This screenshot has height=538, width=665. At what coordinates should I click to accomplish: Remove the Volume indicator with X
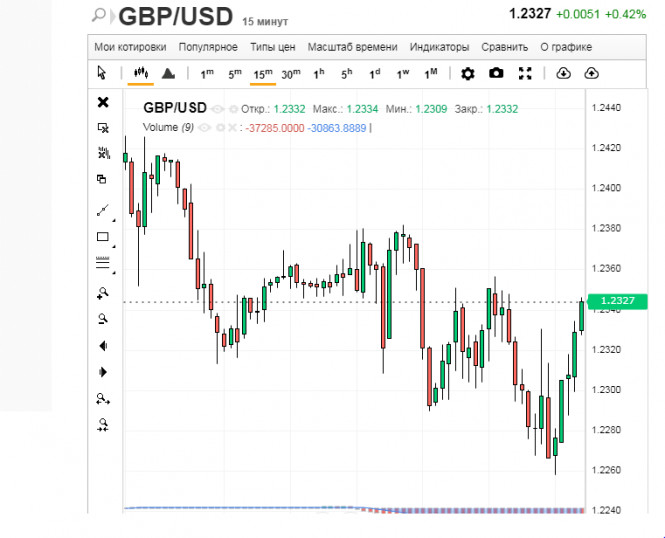pyautogui.click(x=232, y=128)
